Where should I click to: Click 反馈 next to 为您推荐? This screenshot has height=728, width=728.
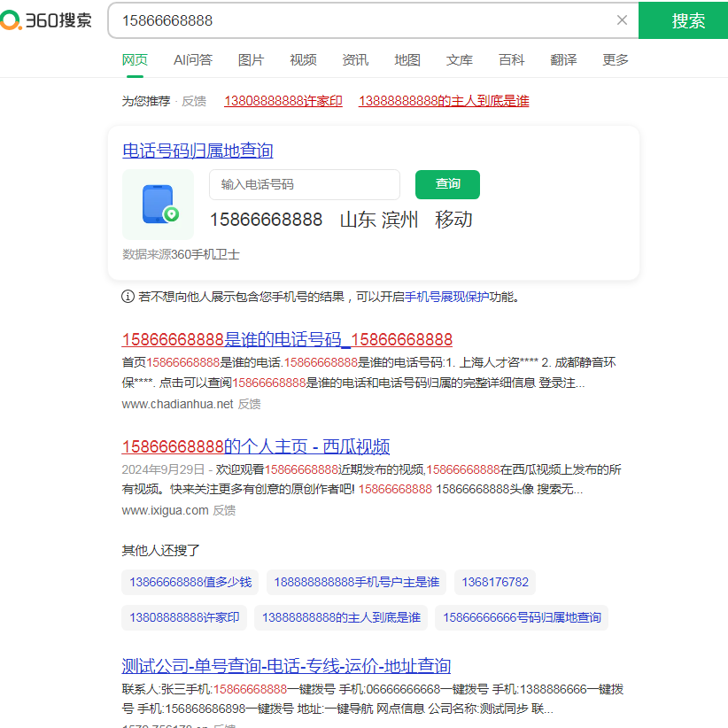click(194, 101)
